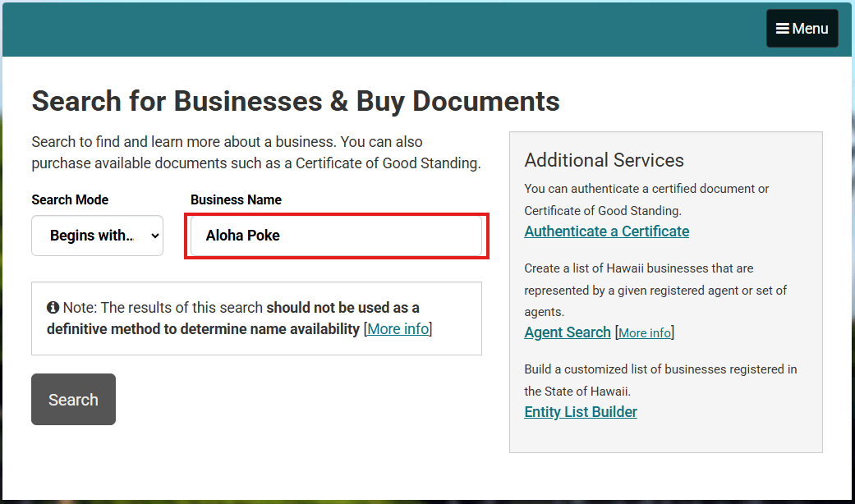Open the Authenticate a Certificate link
The height and width of the screenshot is (504, 855).
click(606, 231)
